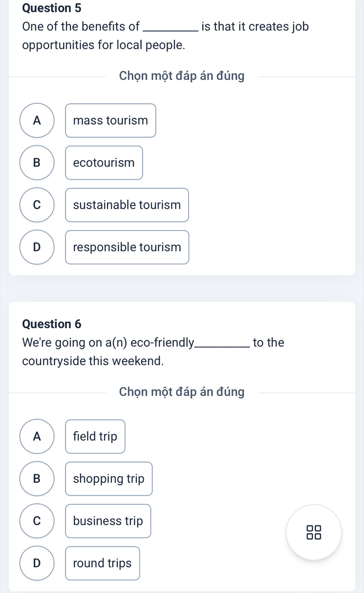Choose the 'ecotourism' answer
The width and height of the screenshot is (364, 593).
tap(104, 162)
